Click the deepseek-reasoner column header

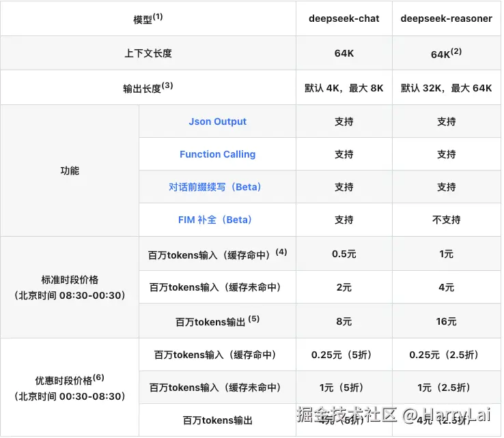[x=446, y=18]
